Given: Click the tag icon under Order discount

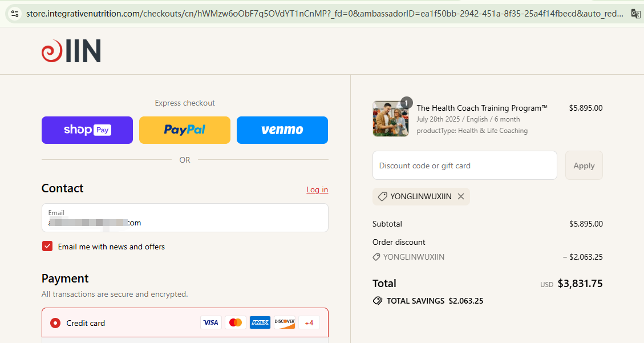Looking at the screenshot, I should [376, 257].
